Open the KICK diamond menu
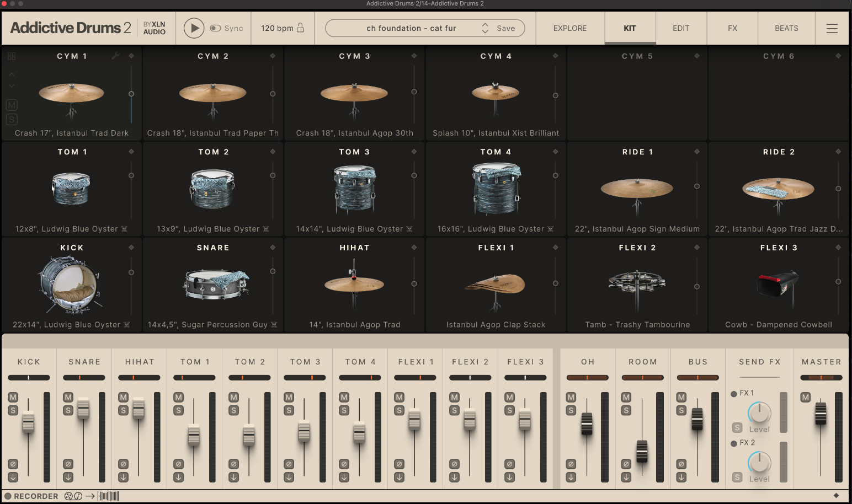Screen dimensions: 852x504 131,248
